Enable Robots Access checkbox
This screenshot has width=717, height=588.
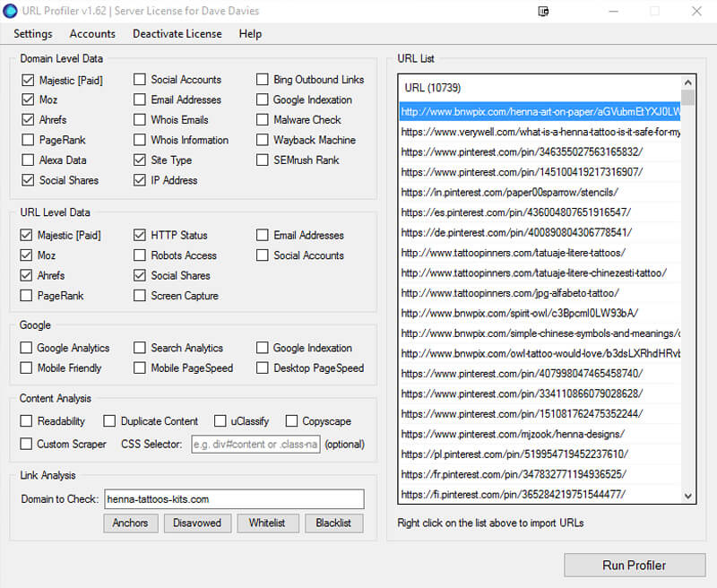pyautogui.click(x=140, y=255)
